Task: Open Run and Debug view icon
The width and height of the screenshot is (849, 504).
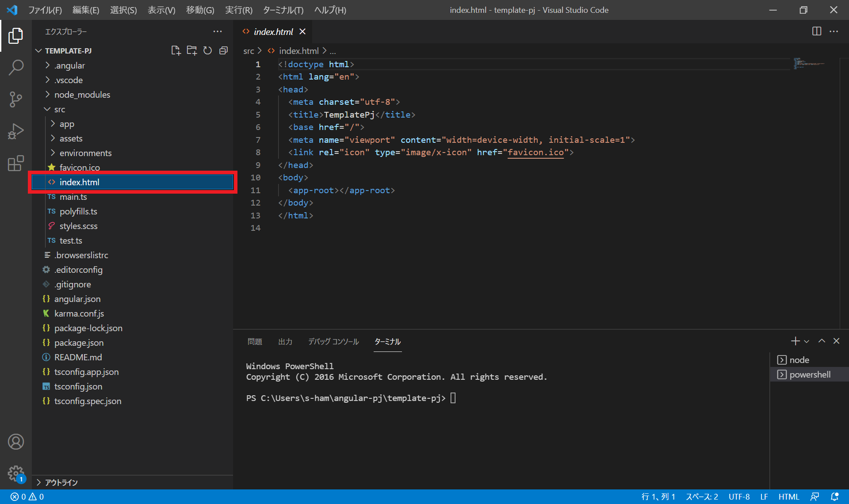Action: tap(16, 131)
